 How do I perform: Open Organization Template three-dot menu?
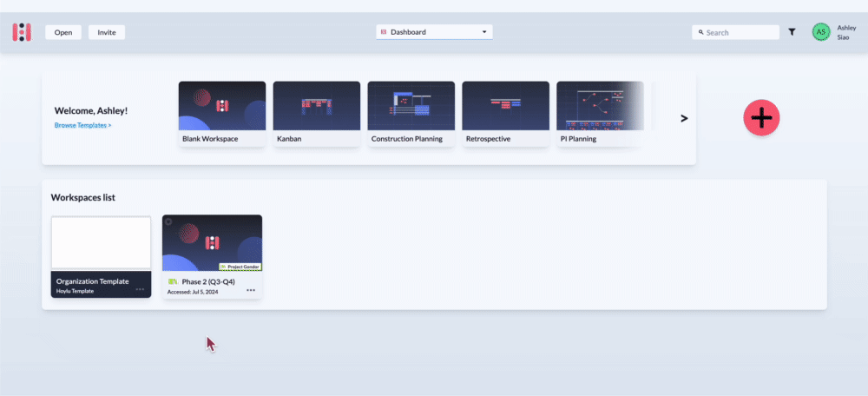[140, 289]
